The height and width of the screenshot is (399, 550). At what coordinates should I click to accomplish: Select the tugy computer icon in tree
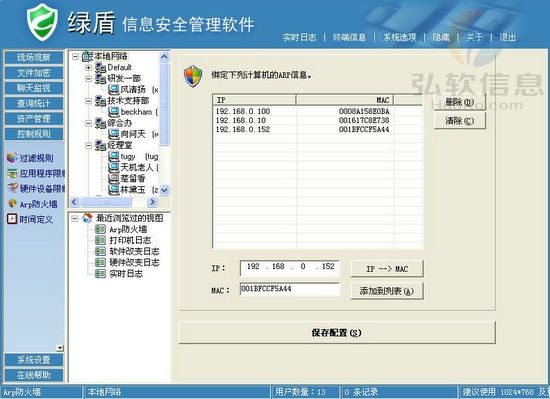coord(114,156)
